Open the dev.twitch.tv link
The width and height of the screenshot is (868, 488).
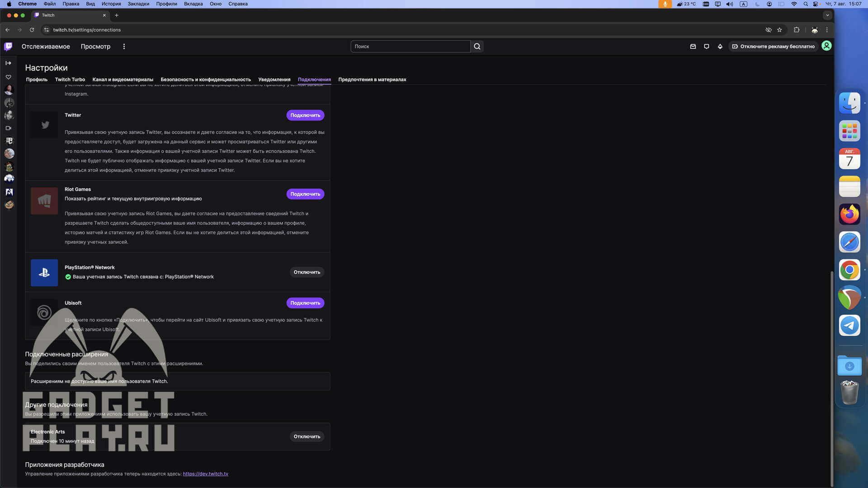206,474
